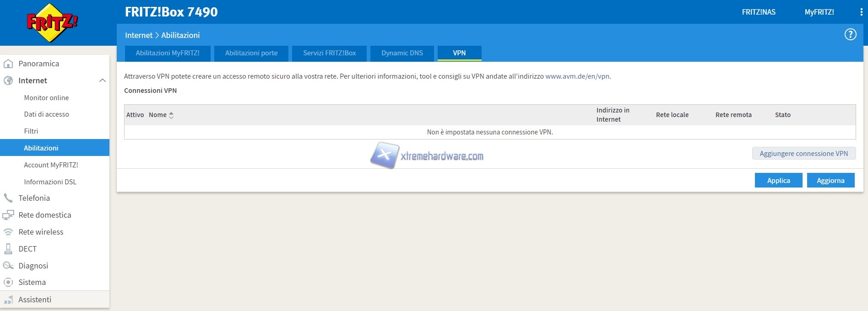
Task: Click the Panoramica house icon
Action: point(8,64)
